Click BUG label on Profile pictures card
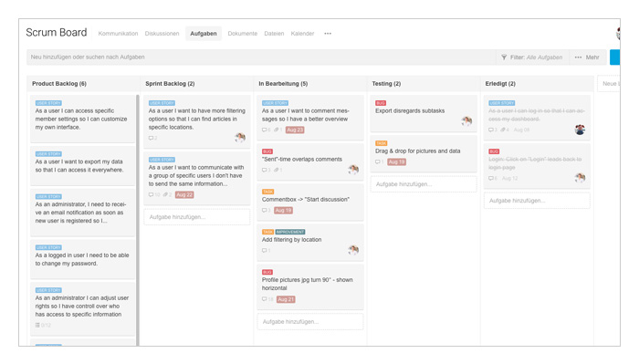 (x=267, y=272)
